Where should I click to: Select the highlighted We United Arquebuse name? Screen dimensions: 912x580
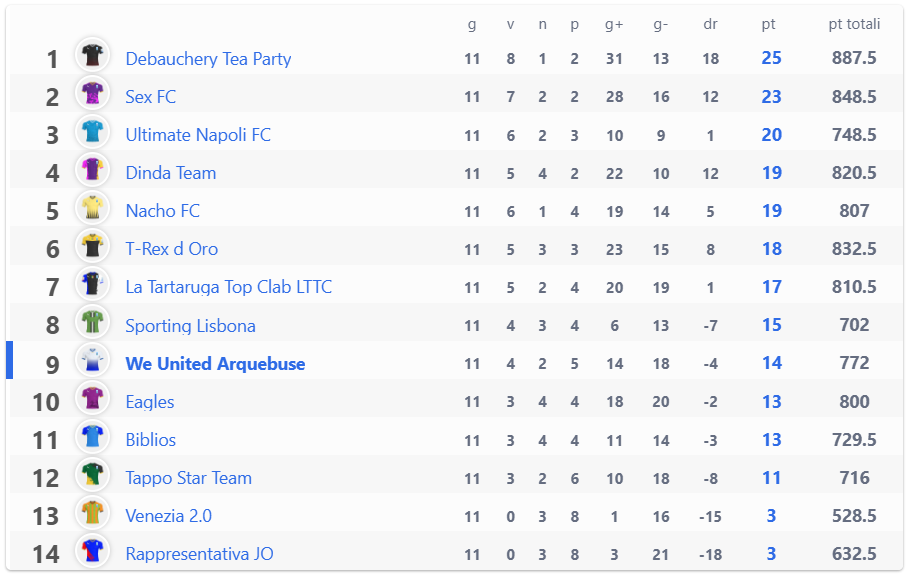tap(215, 364)
